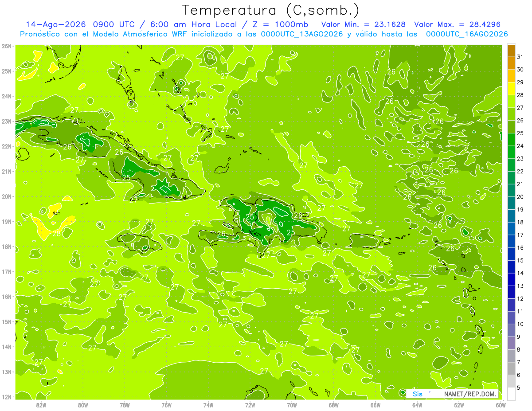
Task: Pick the white swatch below 5
Action: 511,394
